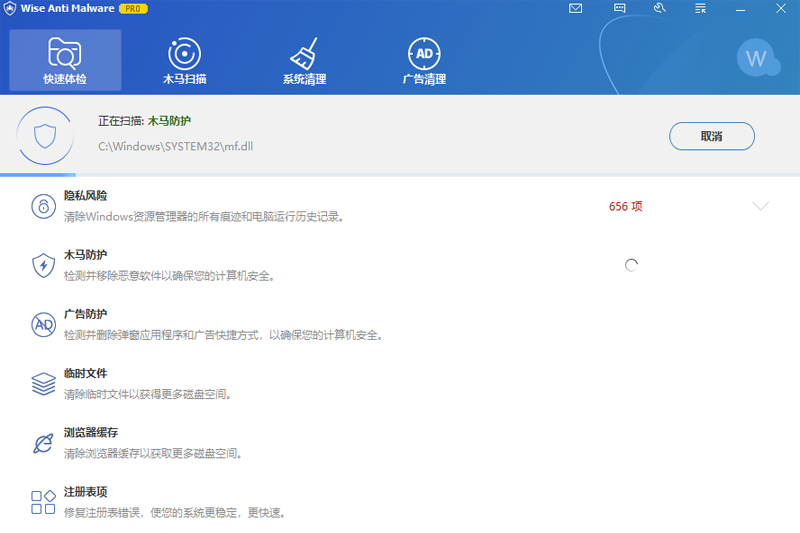Expand the 隐私风险 results chevron
This screenshot has width=800, height=533.
click(x=761, y=206)
